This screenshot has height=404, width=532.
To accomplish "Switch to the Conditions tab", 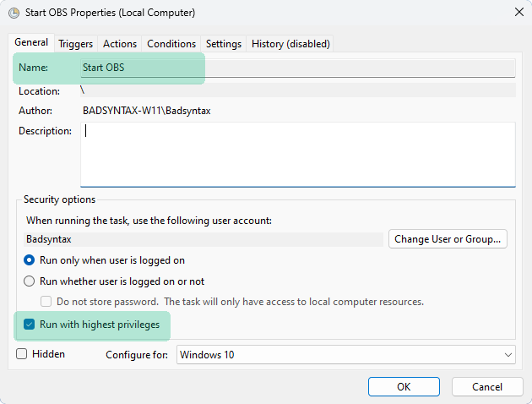I will [x=171, y=44].
